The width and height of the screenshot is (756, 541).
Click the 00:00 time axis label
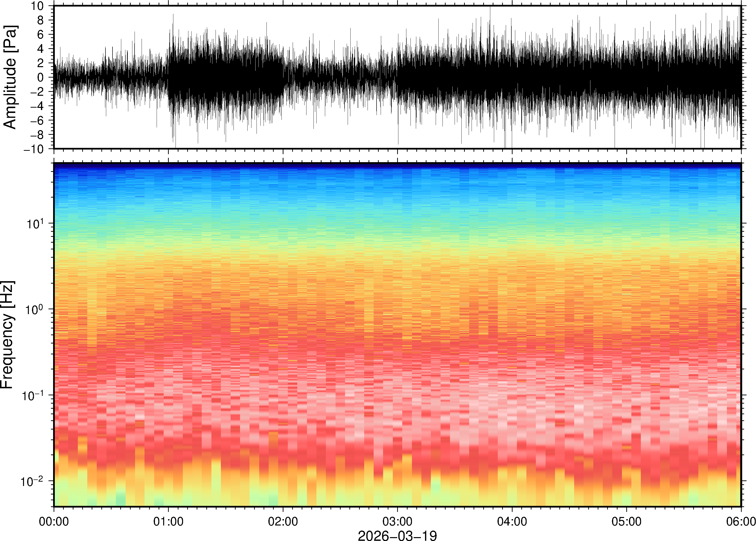[x=54, y=521]
